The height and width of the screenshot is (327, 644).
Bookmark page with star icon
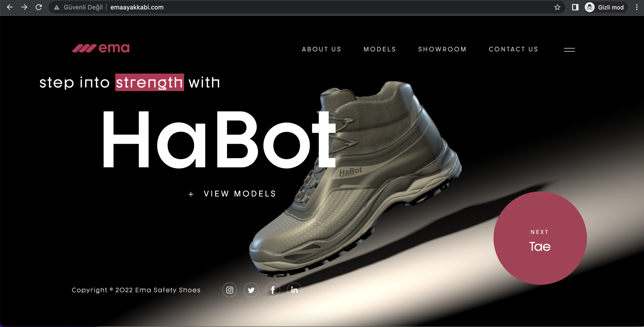(557, 7)
